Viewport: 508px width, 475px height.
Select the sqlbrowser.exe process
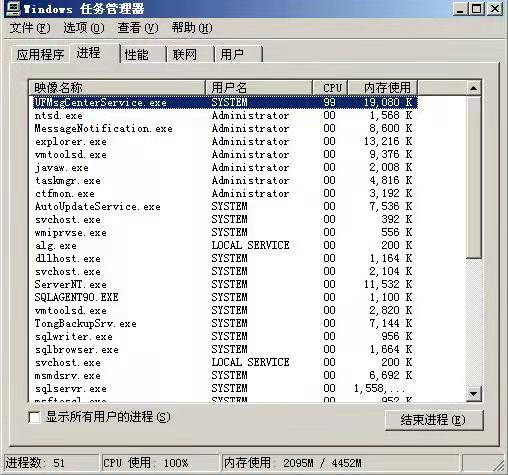tap(223, 349)
